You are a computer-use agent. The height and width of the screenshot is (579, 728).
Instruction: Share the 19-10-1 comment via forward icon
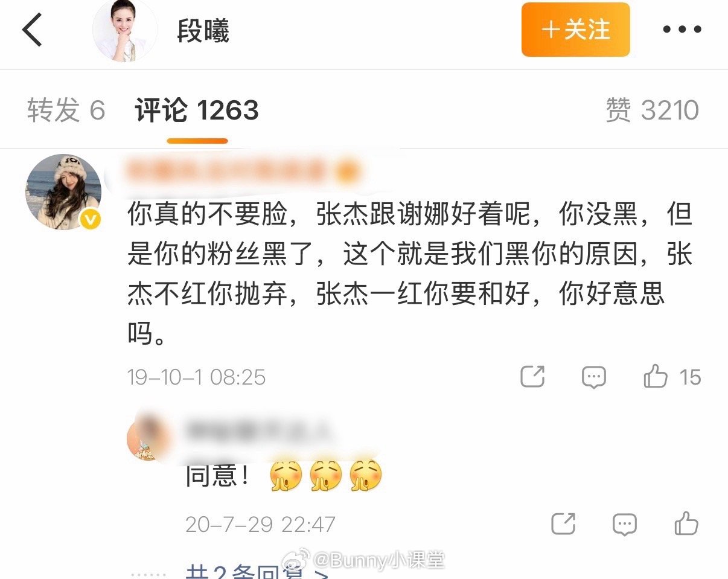[532, 377]
